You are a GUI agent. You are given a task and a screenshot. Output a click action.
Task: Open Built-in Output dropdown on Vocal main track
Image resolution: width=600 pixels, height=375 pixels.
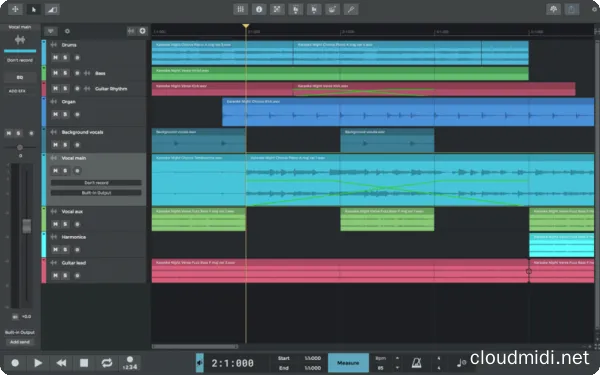(x=96, y=193)
